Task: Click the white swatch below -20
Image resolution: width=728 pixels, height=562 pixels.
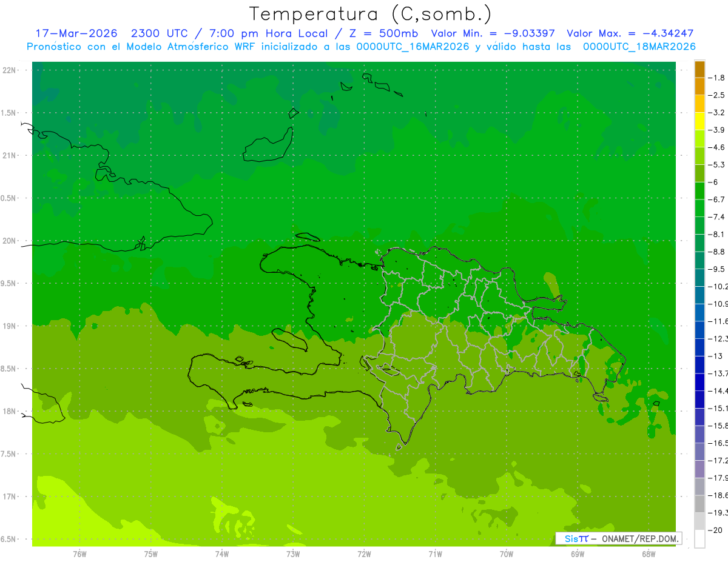Action: click(699, 539)
